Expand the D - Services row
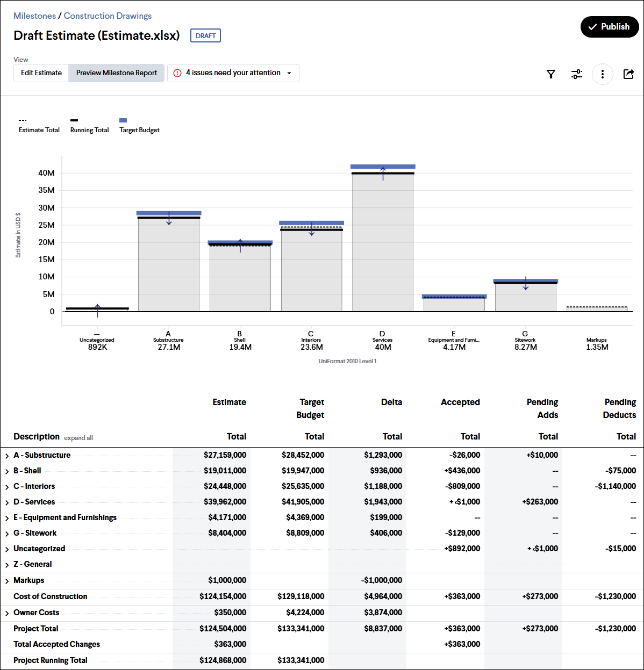Screen dimensions: 644x670 pyautogui.click(x=7, y=502)
